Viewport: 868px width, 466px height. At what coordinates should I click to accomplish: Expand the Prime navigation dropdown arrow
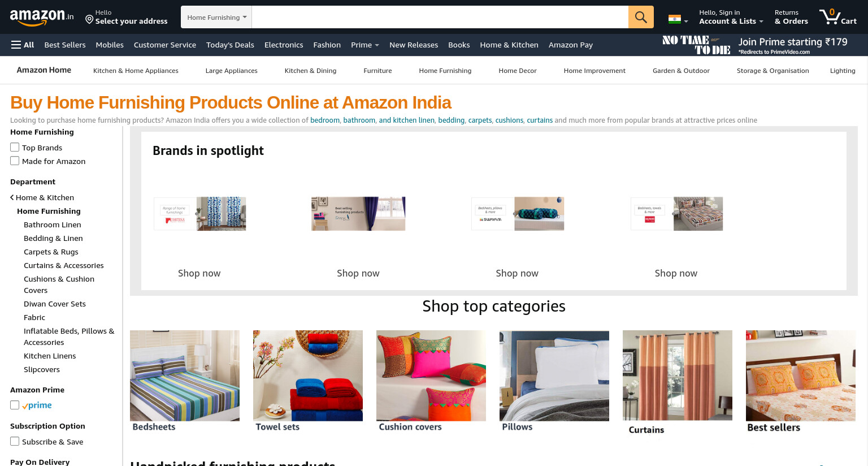click(377, 45)
